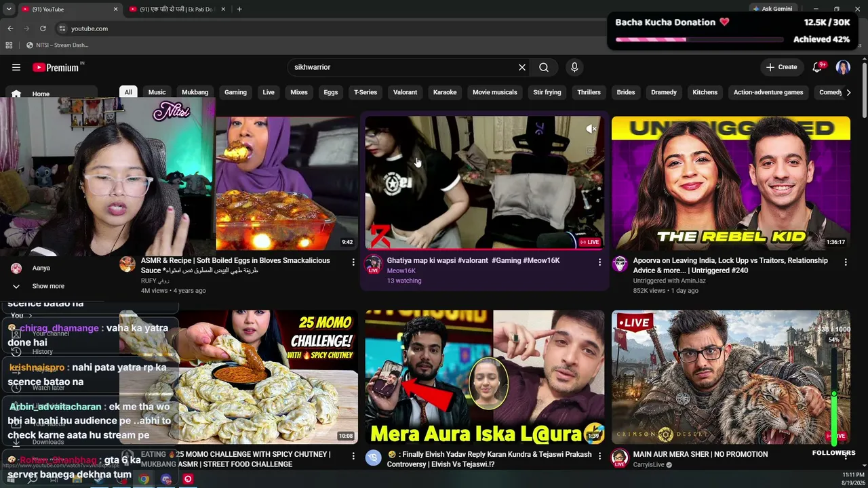Viewport: 868px width, 488px height.
Task: Unmute the Meow16K live preview
Action: (x=591, y=129)
